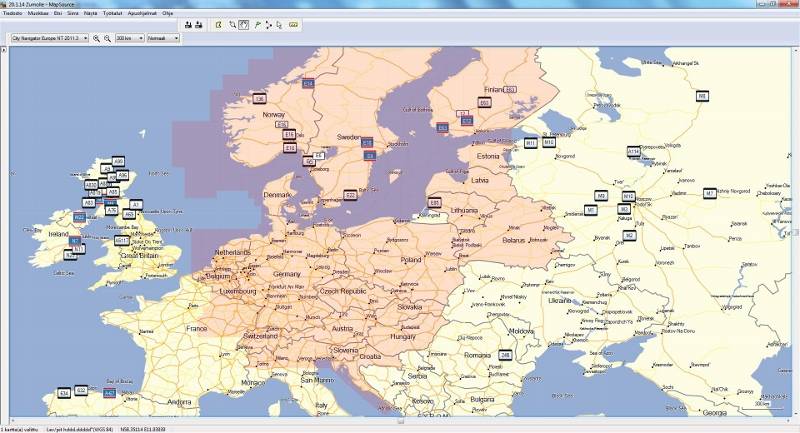Screen dimensions: 800x433
Task: Click the Hungary country label
Action: click(x=403, y=337)
